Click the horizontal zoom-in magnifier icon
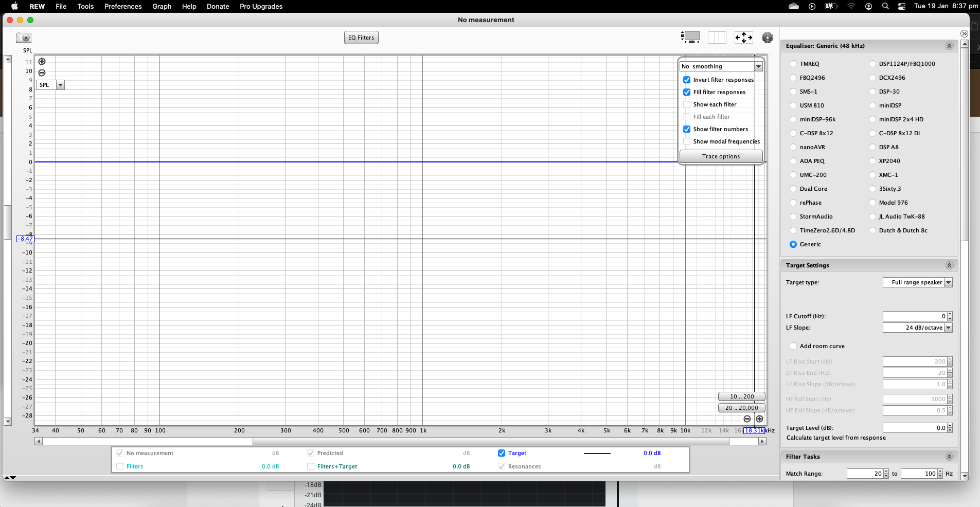The height and width of the screenshot is (507, 980). [759, 419]
